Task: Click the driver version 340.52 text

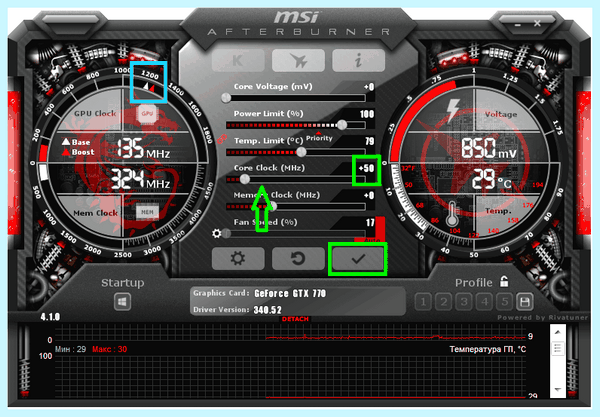Action: pos(267,310)
